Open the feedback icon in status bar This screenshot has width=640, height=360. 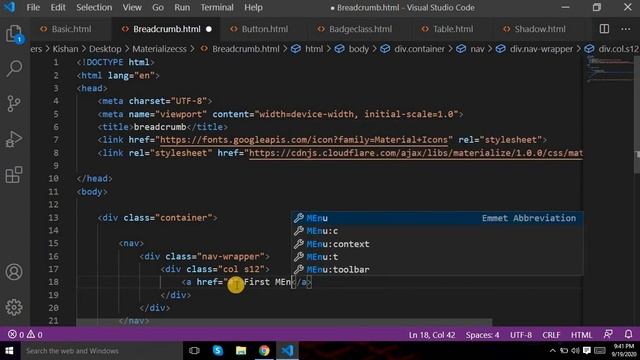pos(608,335)
